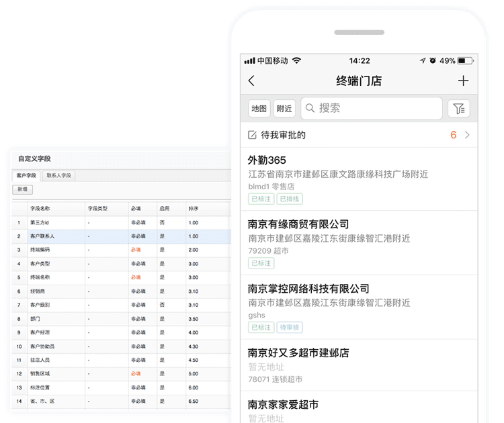Switch to the 联系人字段 tab
Screen dimensions: 504x423
pos(59,176)
